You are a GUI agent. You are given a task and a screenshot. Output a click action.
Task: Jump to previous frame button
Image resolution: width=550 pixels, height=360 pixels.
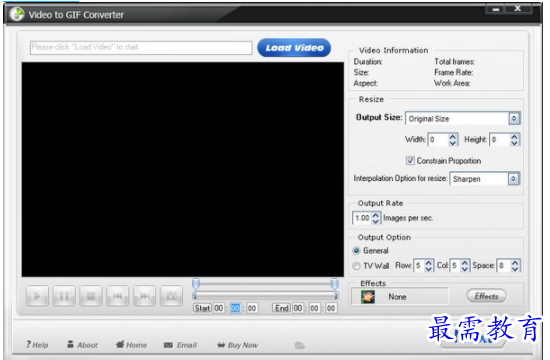coord(118,296)
